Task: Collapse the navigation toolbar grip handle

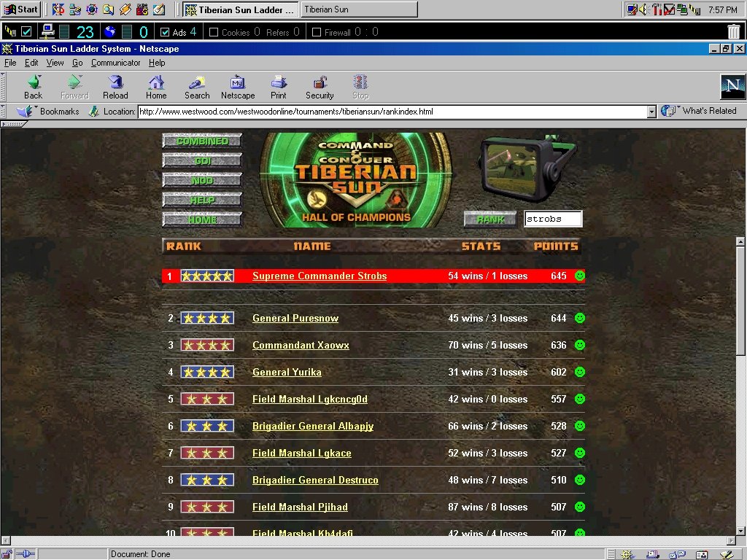Action: pyautogui.click(x=3, y=87)
